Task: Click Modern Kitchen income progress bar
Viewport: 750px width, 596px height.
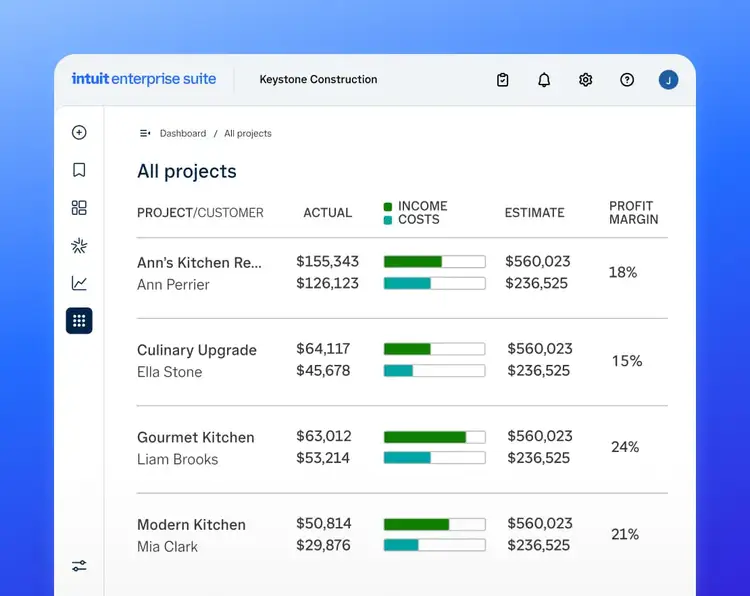Action: tap(434, 524)
